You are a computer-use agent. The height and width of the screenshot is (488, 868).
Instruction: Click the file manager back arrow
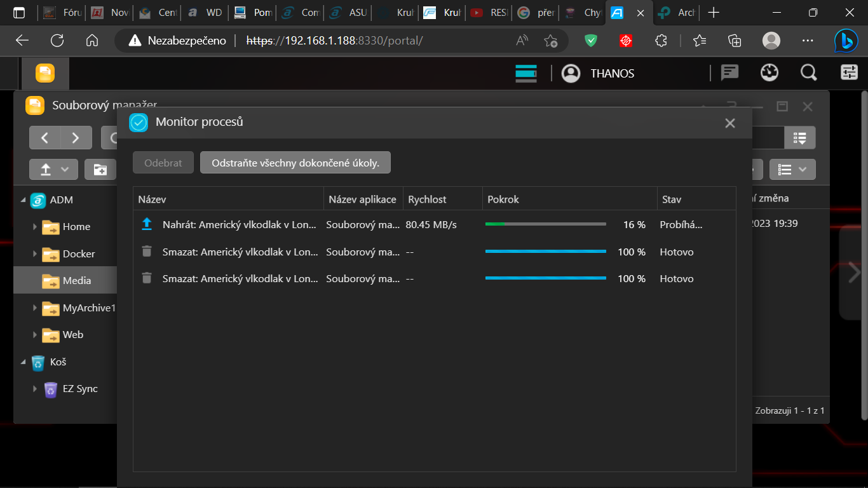tap(45, 138)
